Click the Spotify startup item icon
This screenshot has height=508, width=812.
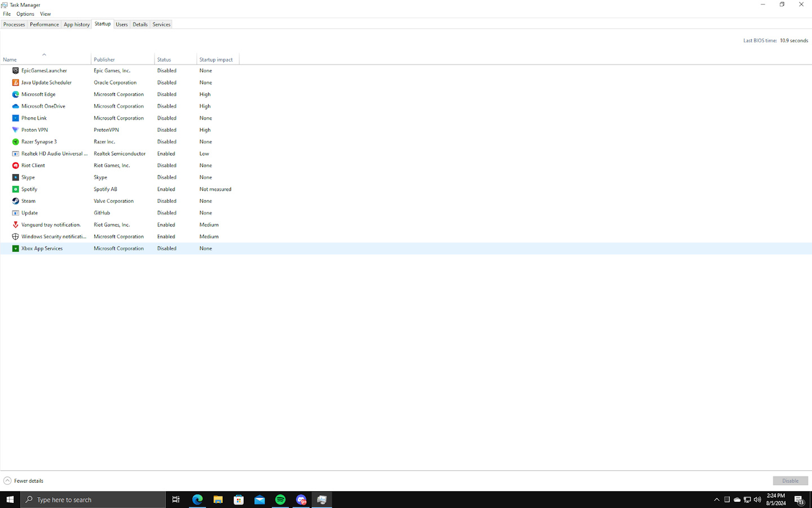point(15,189)
